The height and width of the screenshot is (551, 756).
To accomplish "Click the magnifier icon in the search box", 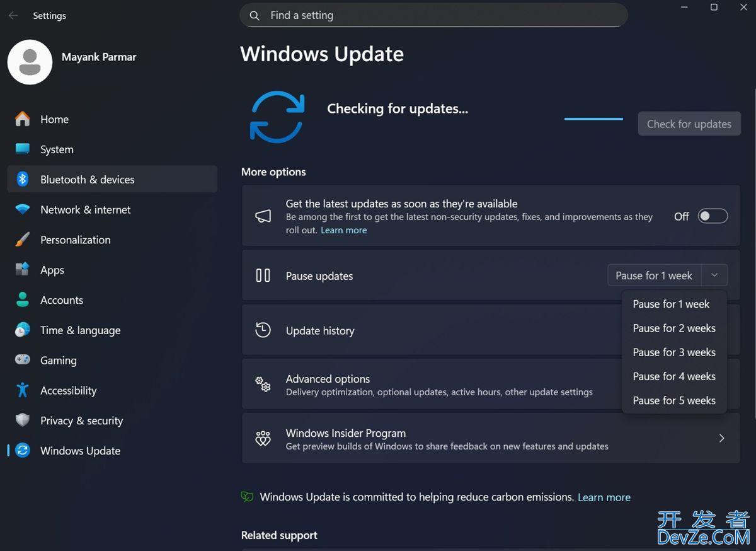I will (x=255, y=16).
